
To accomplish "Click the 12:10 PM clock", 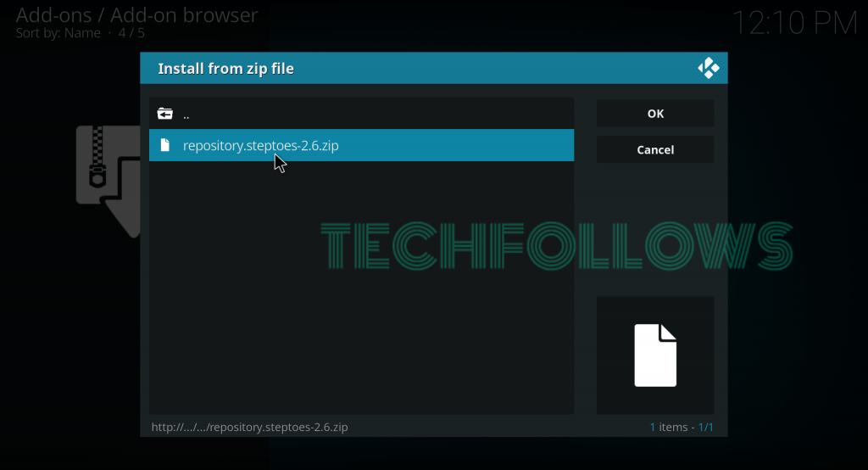I will click(794, 23).
